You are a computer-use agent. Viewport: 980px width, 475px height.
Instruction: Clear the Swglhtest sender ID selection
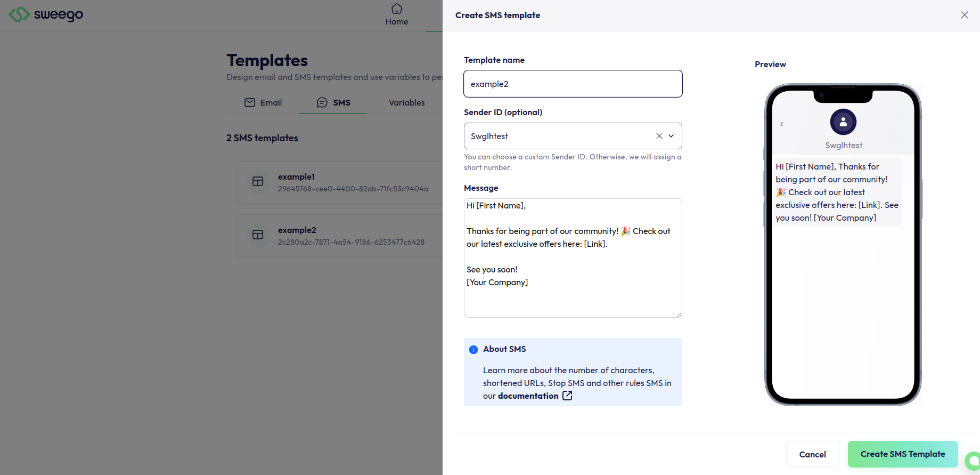tap(659, 136)
